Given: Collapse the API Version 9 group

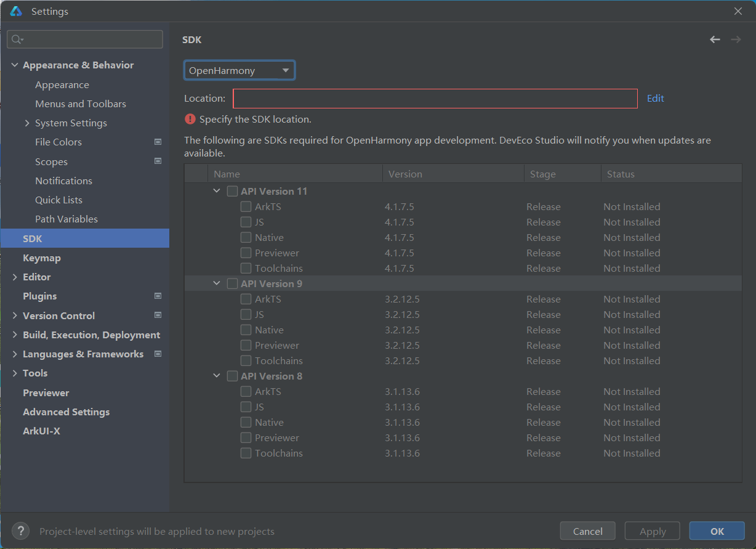Looking at the screenshot, I should coord(217,283).
